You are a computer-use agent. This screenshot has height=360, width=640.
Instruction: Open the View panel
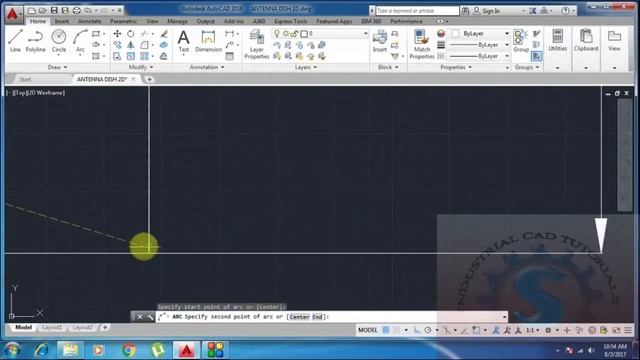pos(614,41)
